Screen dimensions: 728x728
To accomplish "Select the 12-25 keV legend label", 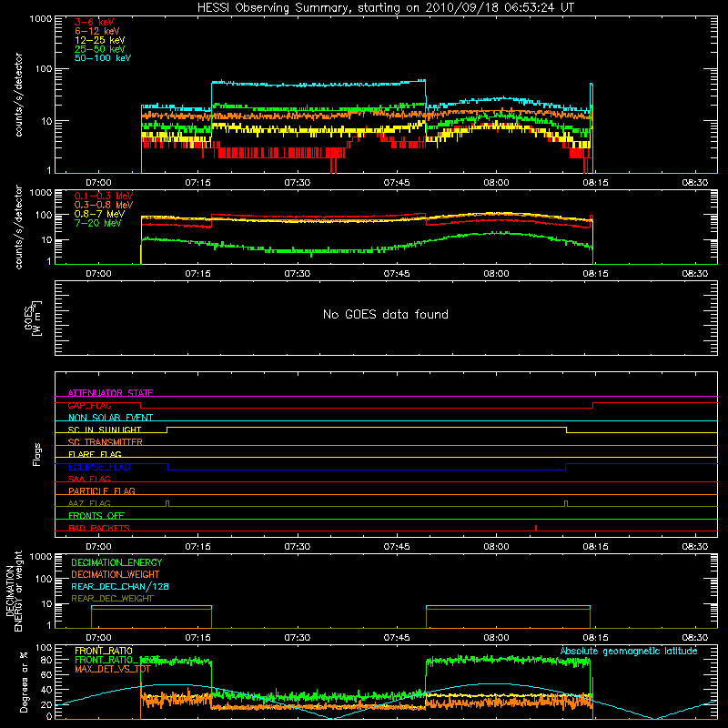I will [x=100, y=40].
